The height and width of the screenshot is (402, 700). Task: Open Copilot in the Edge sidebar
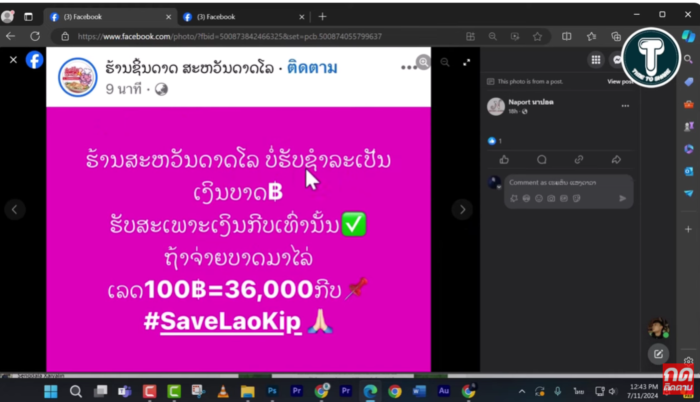(x=688, y=36)
